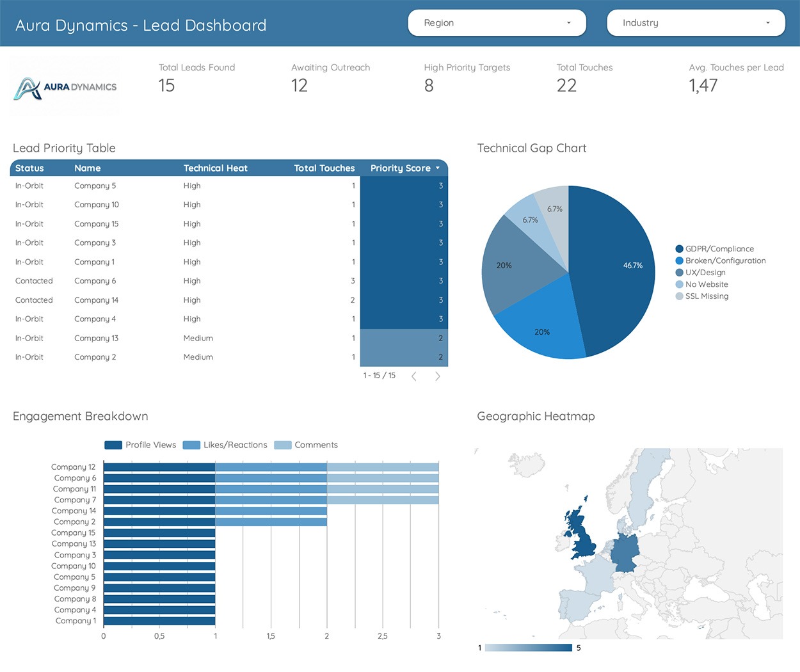Click Broken/Configuration legend dot
The image size is (800, 672).
tap(679, 260)
